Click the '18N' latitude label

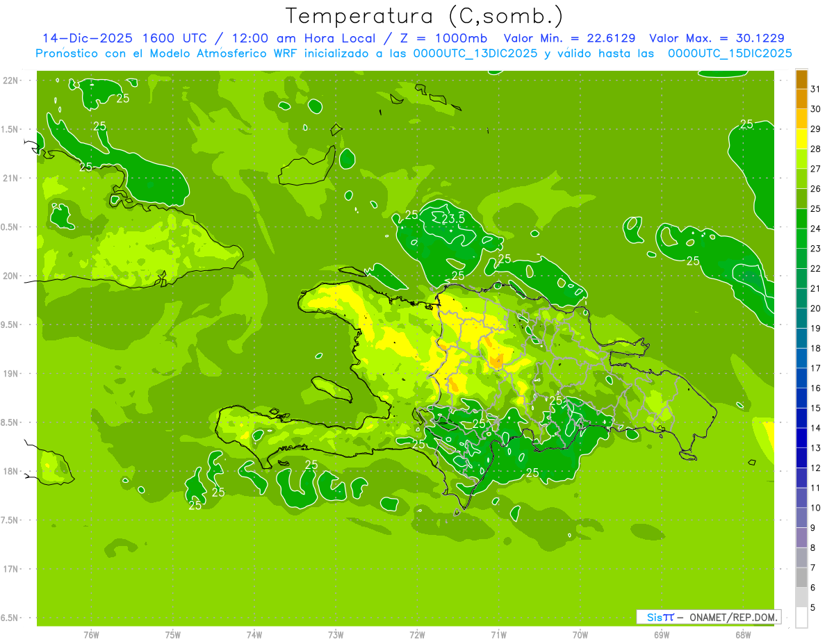(x=10, y=471)
